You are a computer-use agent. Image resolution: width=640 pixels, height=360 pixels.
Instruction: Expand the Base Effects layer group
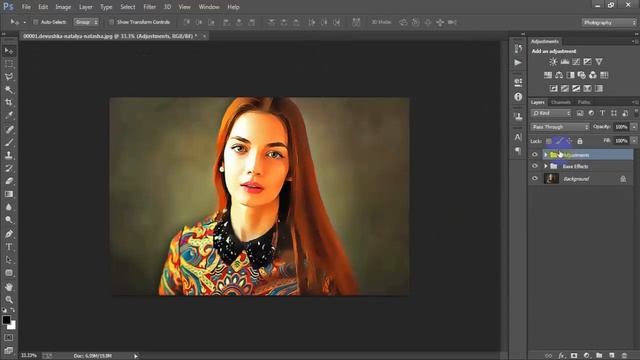coord(546,166)
